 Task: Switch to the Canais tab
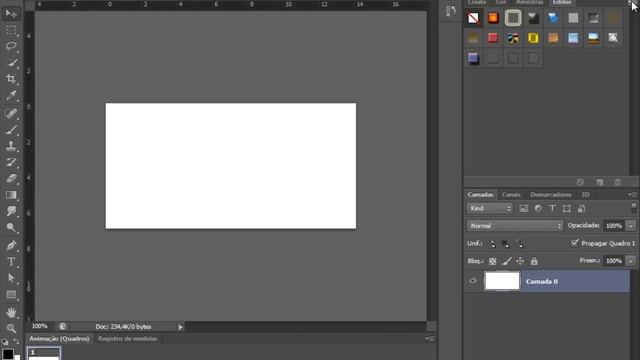click(x=511, y=195)
